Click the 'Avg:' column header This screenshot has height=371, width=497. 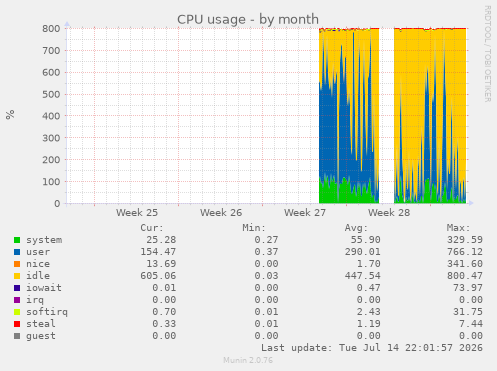356,228
